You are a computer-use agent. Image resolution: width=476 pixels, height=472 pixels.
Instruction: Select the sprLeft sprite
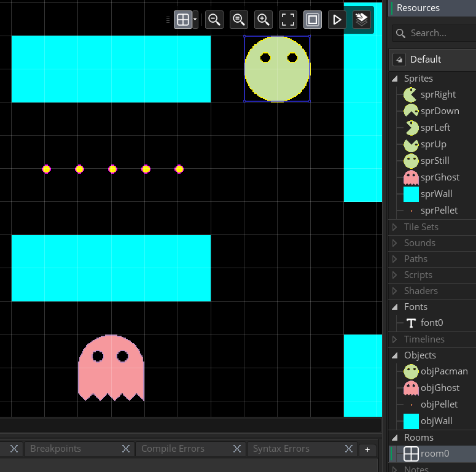pos(435,128)
